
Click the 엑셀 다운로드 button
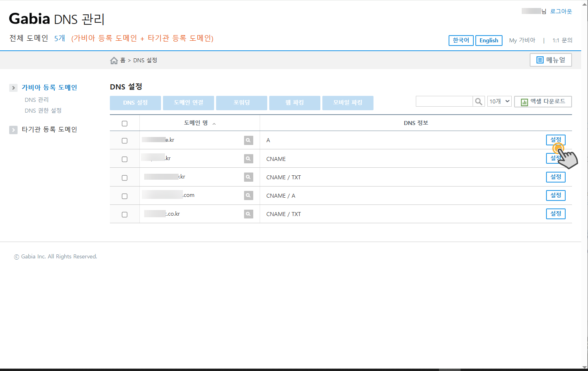(543, 101)
